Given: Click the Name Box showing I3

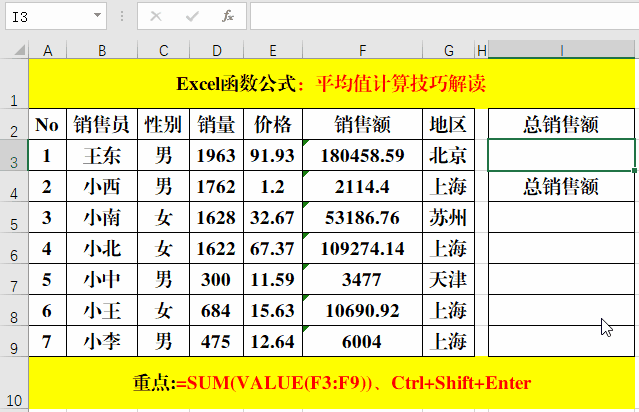Looking at the screenshot, I should pos(56,16).
